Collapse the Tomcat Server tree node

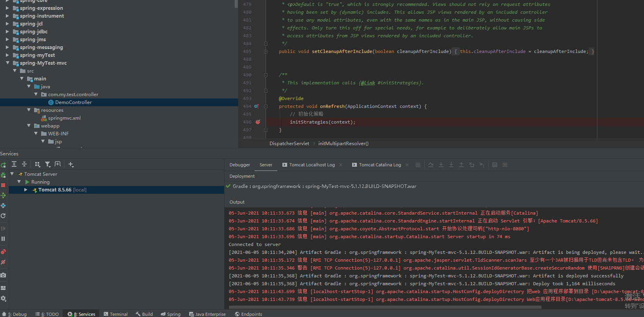(12, 174)
